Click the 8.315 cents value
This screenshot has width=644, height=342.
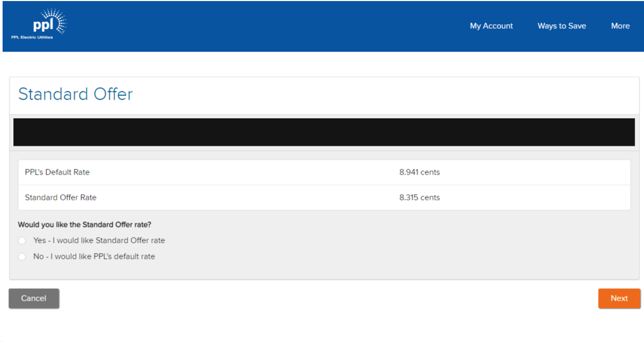tap(419, 198)
